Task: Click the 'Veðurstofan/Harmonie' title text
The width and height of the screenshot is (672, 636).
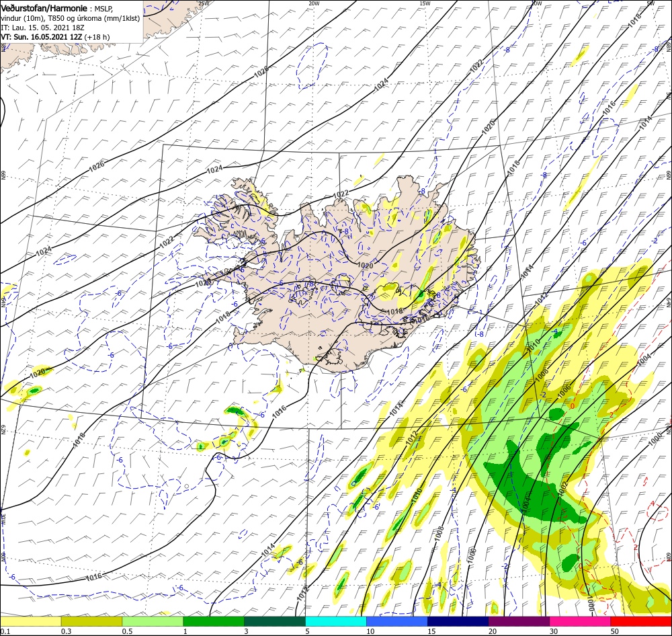Action: (x=44, y=9)
